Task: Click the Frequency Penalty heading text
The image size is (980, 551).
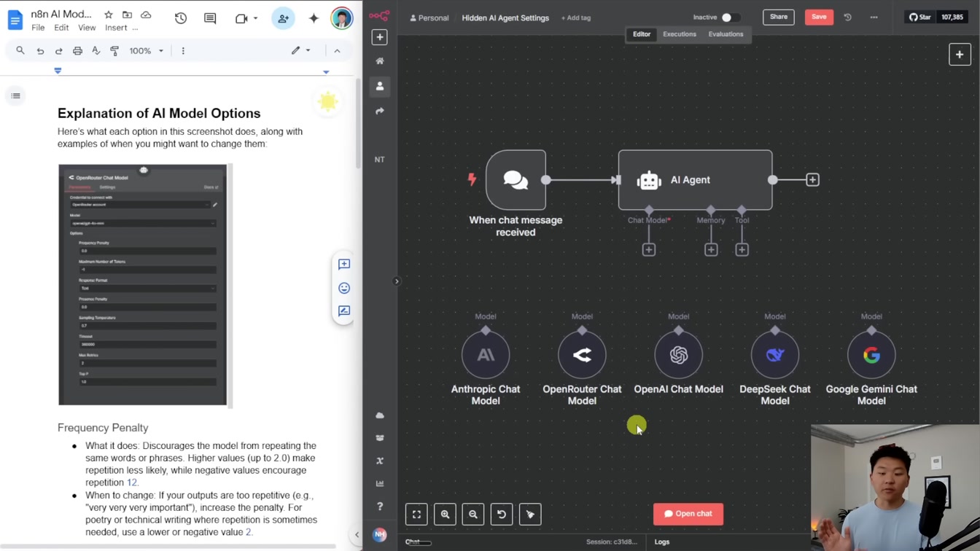Action: [103, 428]
